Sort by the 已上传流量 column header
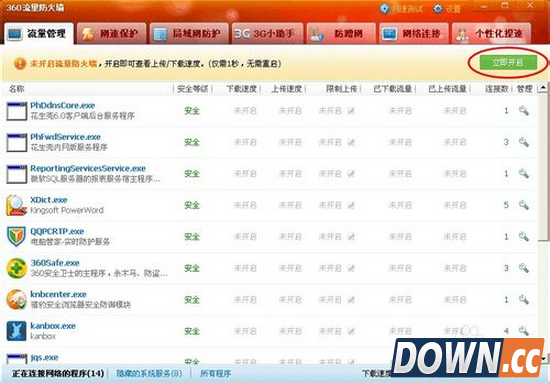This screenshot has width=550, height=383. click(447, 89)
